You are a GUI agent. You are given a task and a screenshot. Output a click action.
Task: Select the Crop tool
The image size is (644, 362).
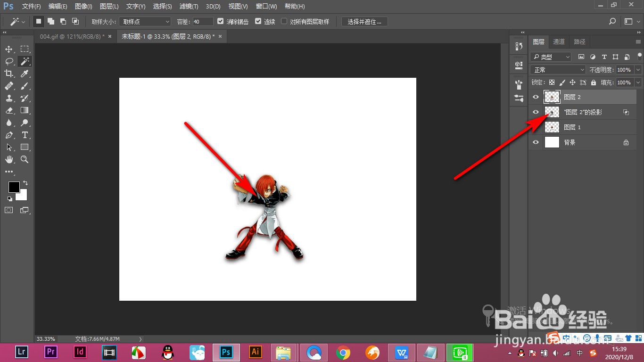point(9,74)
